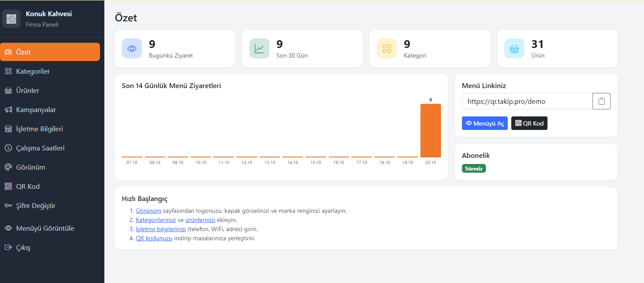Click the Hızlı Başlangıç heading
Viewport: 644px width, 283px height.
tap(145, 199)
